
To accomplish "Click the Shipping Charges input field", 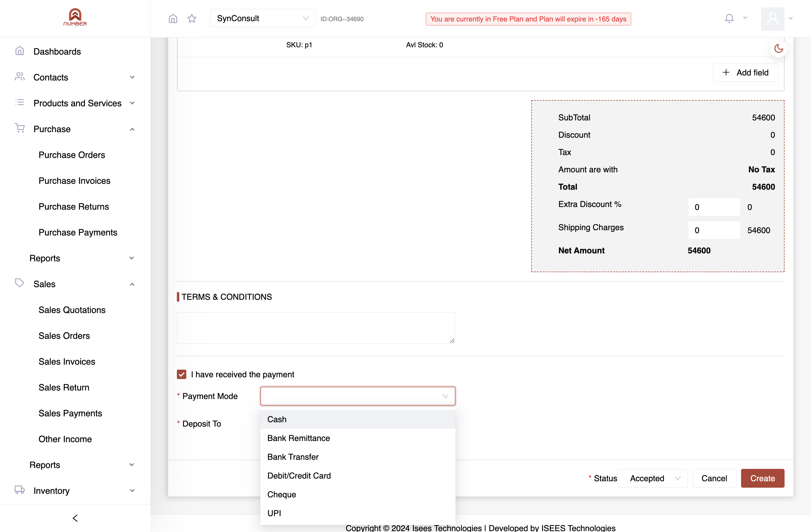I will [x=714, y=230].
